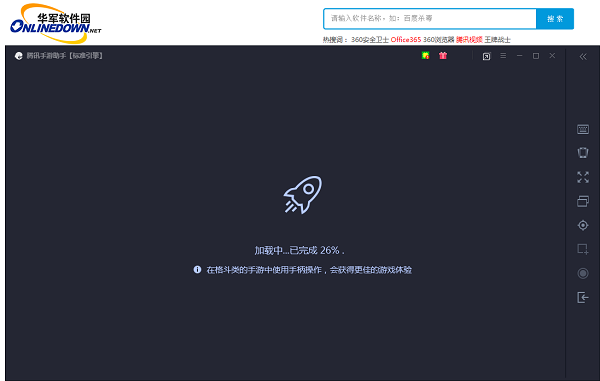Collapse the sidebar with the double chevron
600x381 pixels.
click(x=583, y=57)
